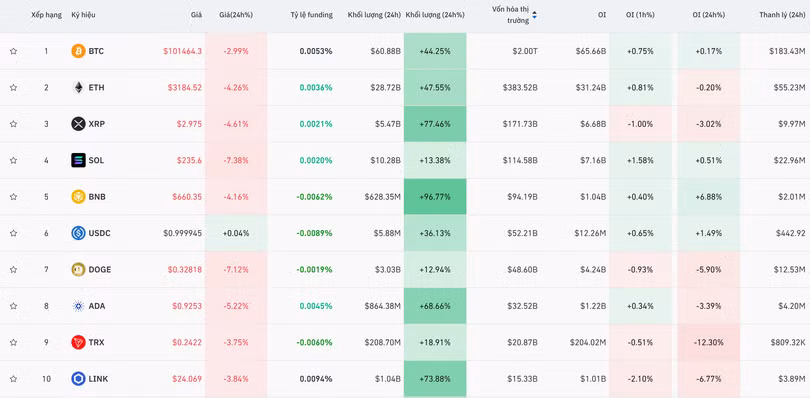Click the SOL Solana coin icon

click(x=78, y=160)
